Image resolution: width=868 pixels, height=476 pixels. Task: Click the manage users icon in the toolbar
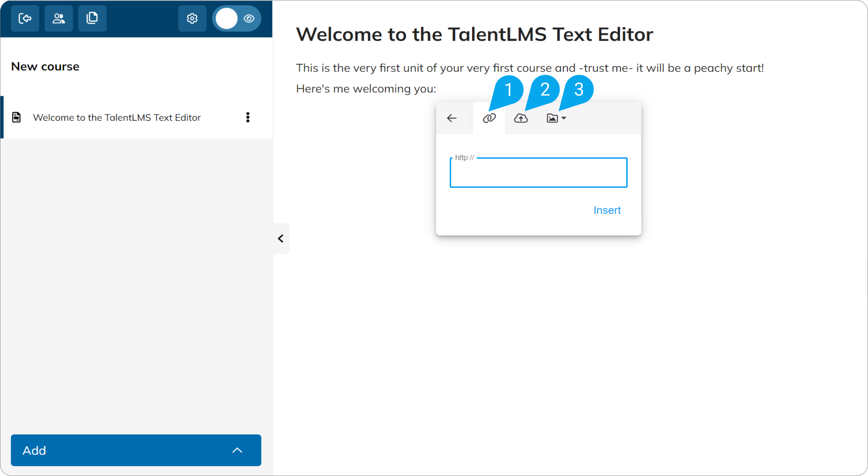tap(58, 18)
